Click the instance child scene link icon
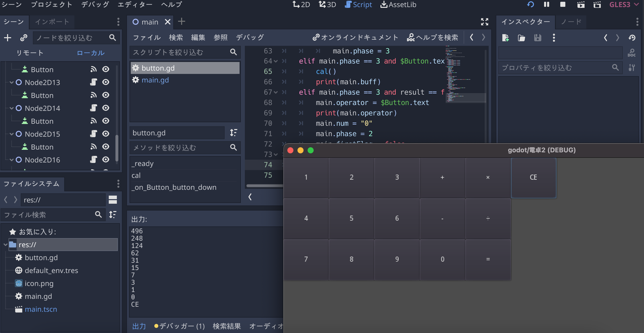The width and height of the screenshot is (644, 333). (x=24, y=38)
